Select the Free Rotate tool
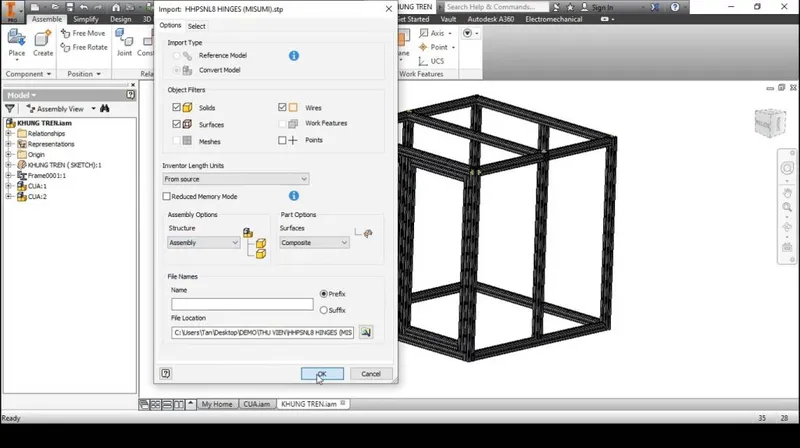 pyautogui.click(x=84, y=47)
